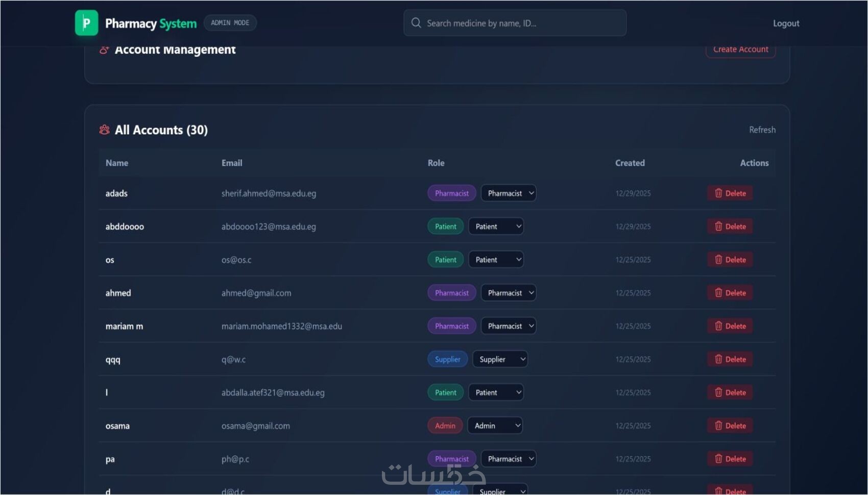Delete the abddoooo account

pos(730,226)
